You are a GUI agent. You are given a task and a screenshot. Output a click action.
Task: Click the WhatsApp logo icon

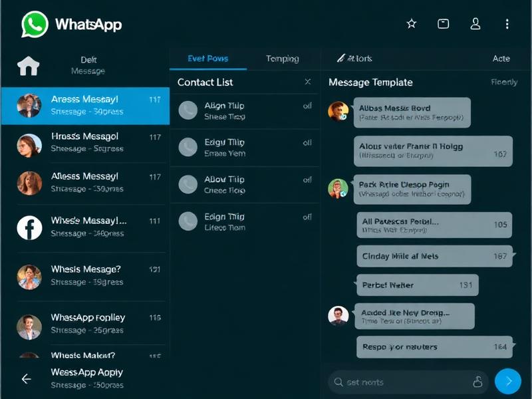[35, 25]
